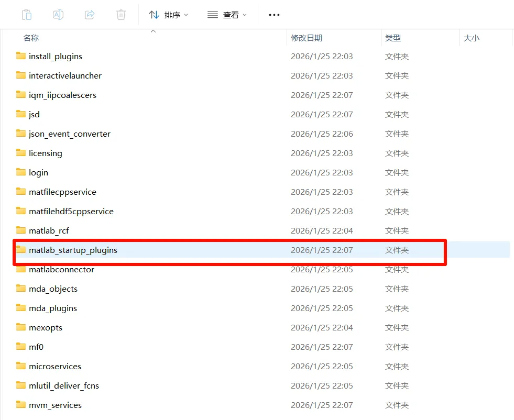Click the matlab_rcf folder icon

click(x=21, y=230)
